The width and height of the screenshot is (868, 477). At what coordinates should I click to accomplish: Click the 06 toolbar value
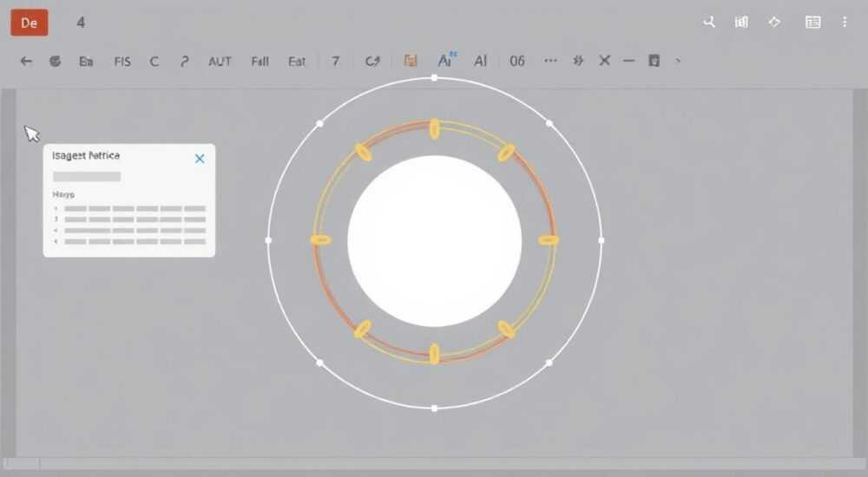pyautogui.click(x=517, y=61)
